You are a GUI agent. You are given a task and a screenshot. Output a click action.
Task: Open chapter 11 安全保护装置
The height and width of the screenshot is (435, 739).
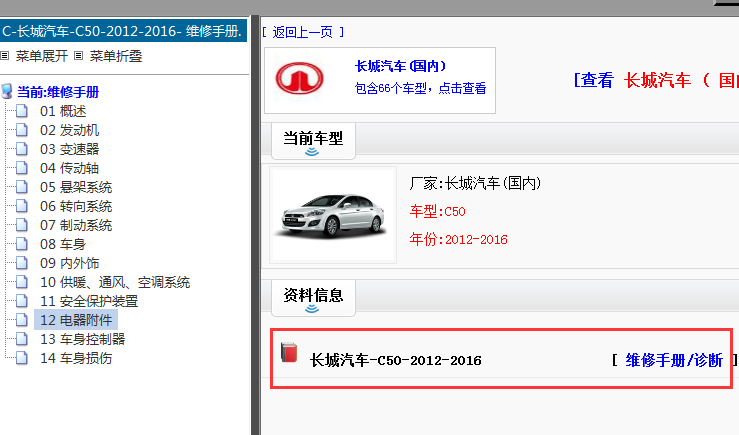(89, 301)
